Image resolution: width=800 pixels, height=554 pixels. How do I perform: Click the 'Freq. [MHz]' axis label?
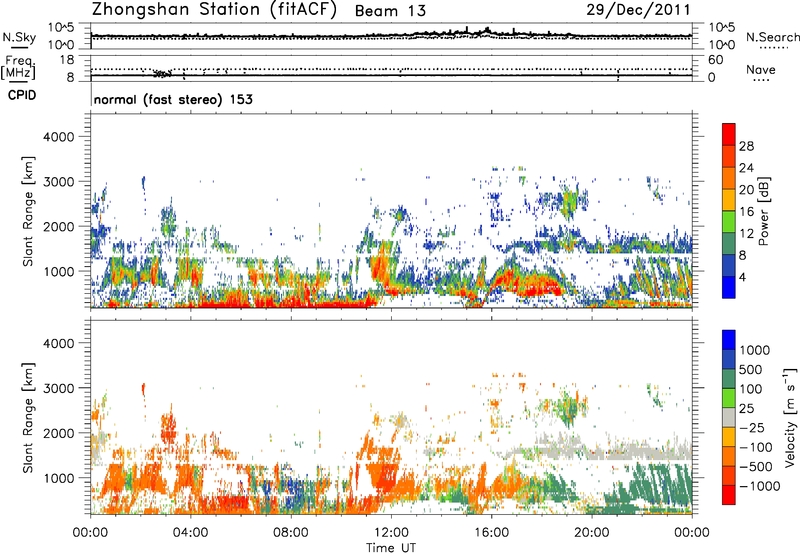19,68
